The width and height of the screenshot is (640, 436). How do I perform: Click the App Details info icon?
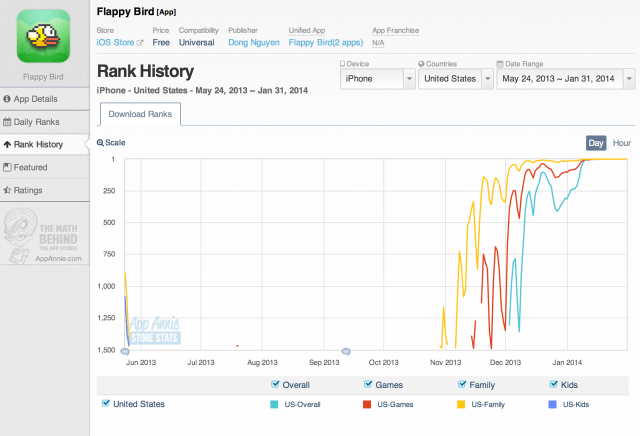coord(7,99)
